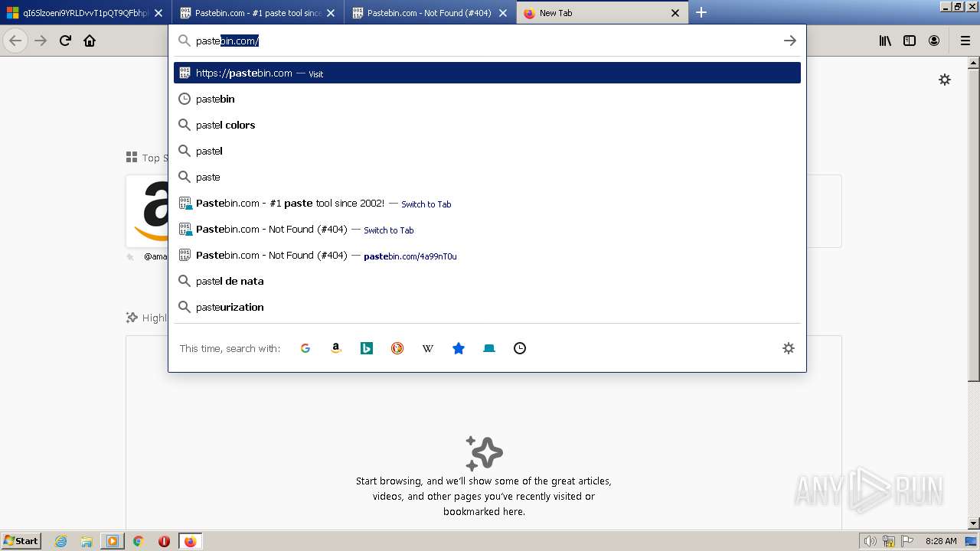This screenshot has height=551, width=980.
Task: Click the forward navigation arrow
Action: coord(41,41)
